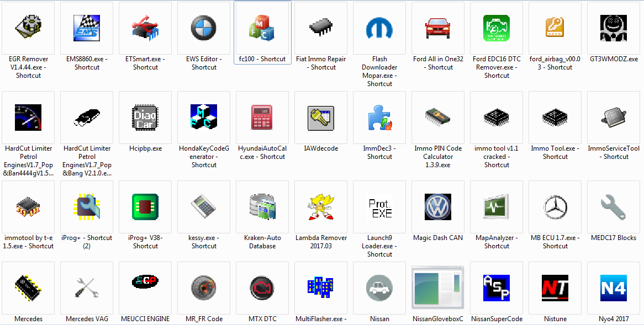Click the MTX DTC check engine icon
The height and width of the screenshot is (325, 644).
(262, 287)
